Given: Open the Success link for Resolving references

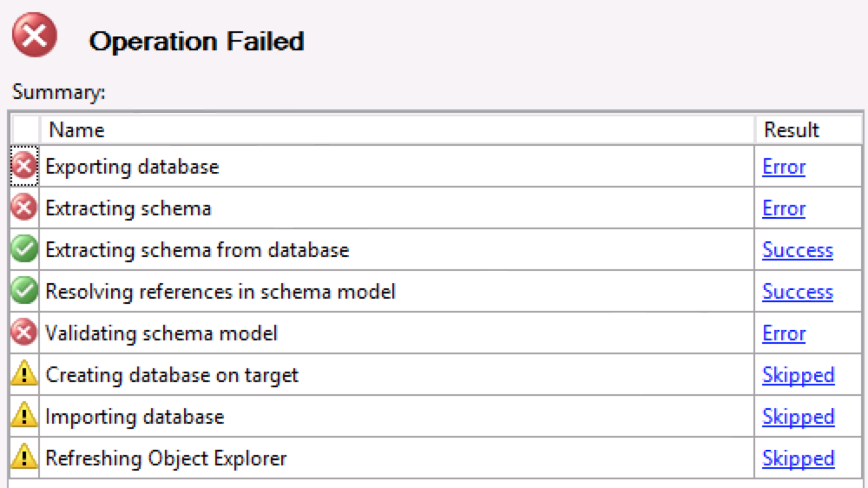Looking at the screenshot, I should (797, 292).
